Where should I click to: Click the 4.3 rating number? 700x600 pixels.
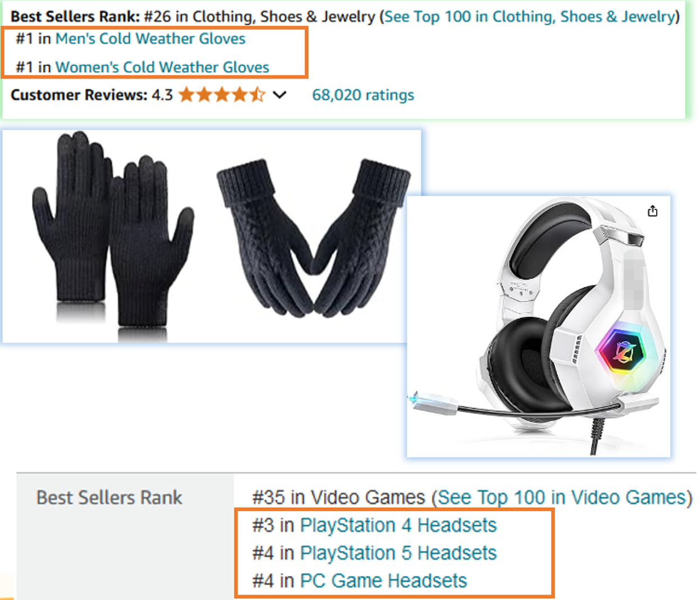162,95
